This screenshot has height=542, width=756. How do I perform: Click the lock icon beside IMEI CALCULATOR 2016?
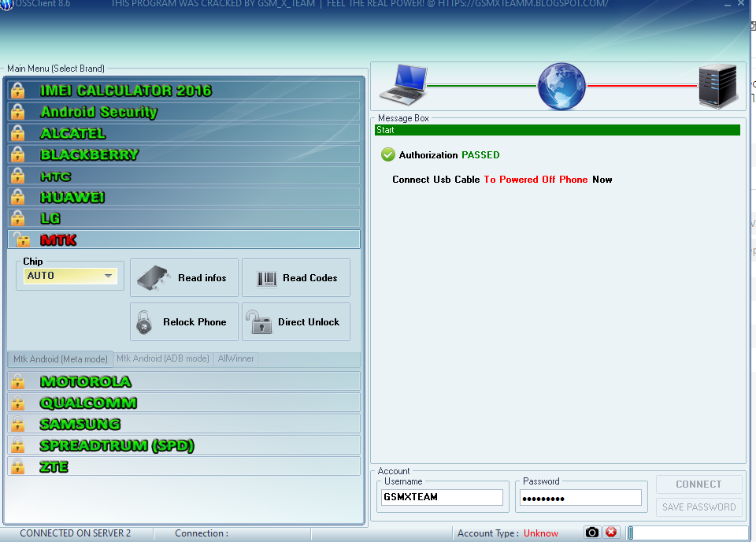pos(18,90)
